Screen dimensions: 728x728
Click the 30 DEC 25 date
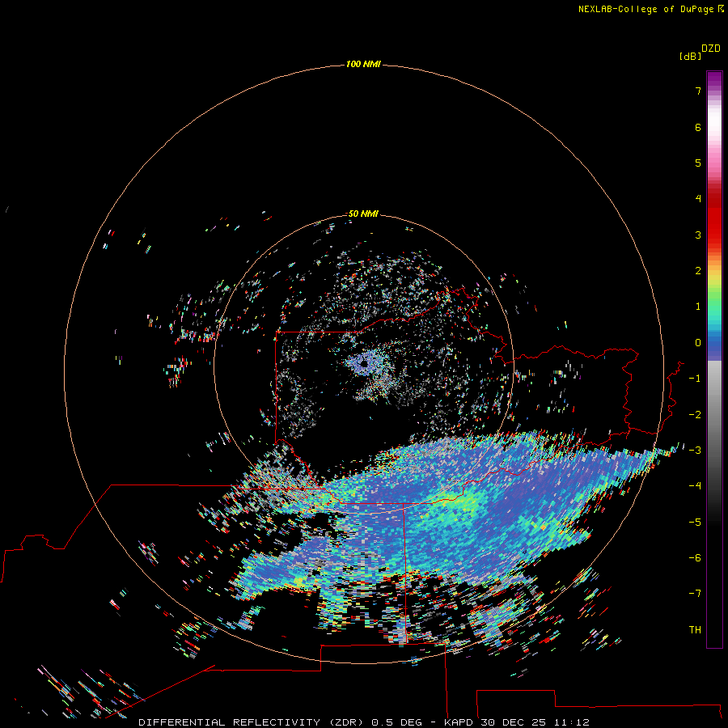click(514, 722)
